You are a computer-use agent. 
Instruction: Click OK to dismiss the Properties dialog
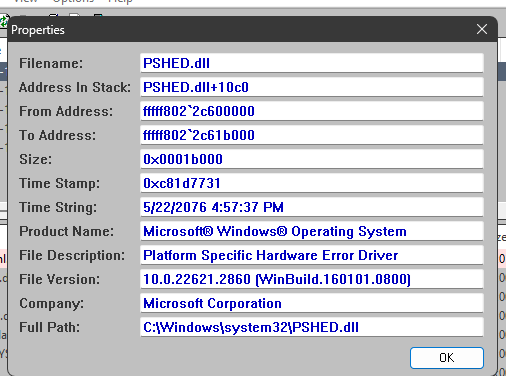click(x=447, y=358)
